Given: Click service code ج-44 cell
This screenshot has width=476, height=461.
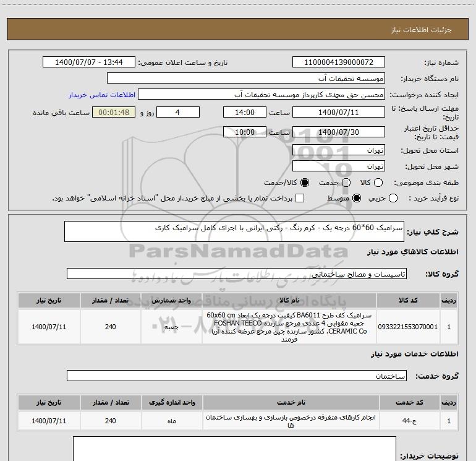Looking at the screenshot, I should tap(409, 421).
